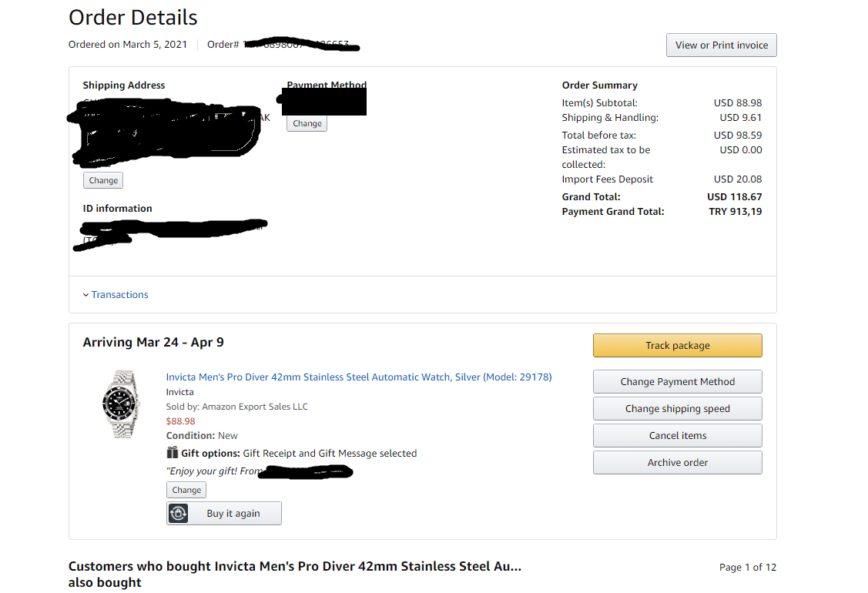This screenshot has width=868, height=593.
Task: Click the gift box icon beside Gift options
Action: click(173, 453)
